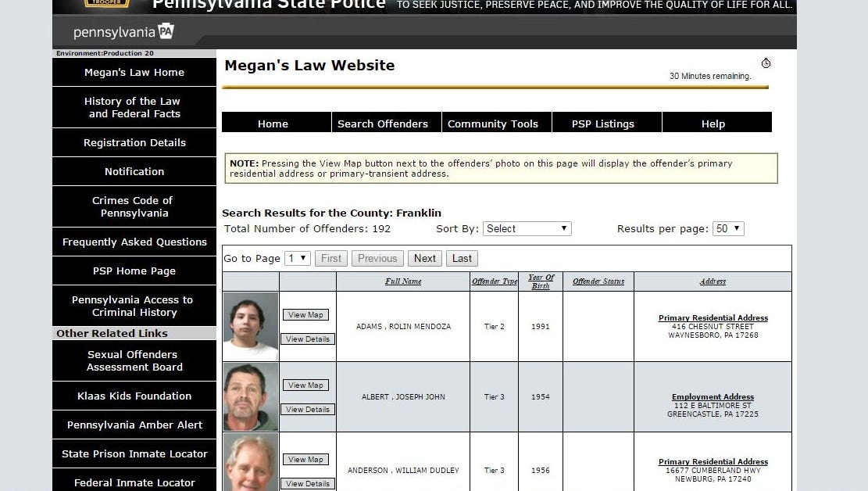The height and width of the screenshot is (491, 868).
Task: Select the Community Tools tab
Action: (493, 124)
